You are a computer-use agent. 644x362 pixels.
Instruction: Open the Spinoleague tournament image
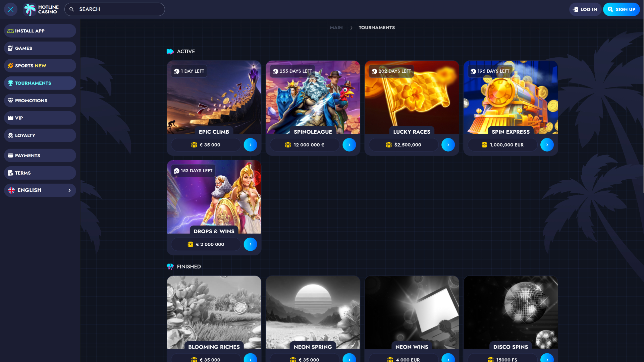pyautogui.click(x=313, y=97)
